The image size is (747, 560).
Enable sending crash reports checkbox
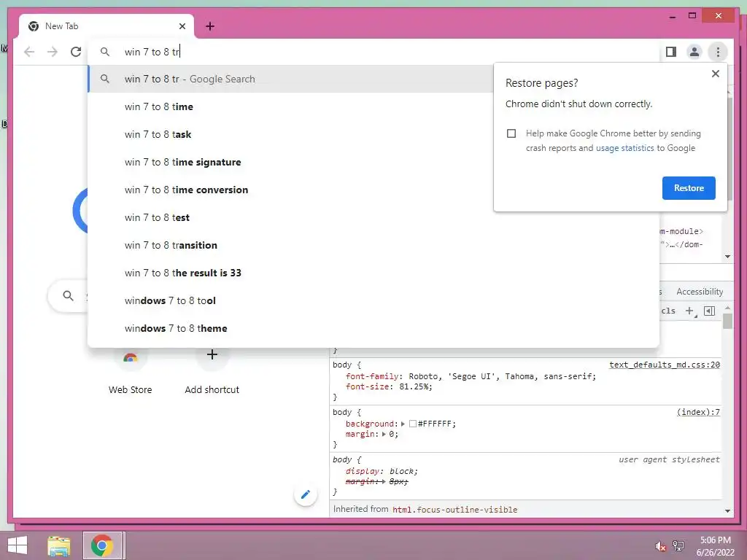pyautogui.click(x=511, y=133)
